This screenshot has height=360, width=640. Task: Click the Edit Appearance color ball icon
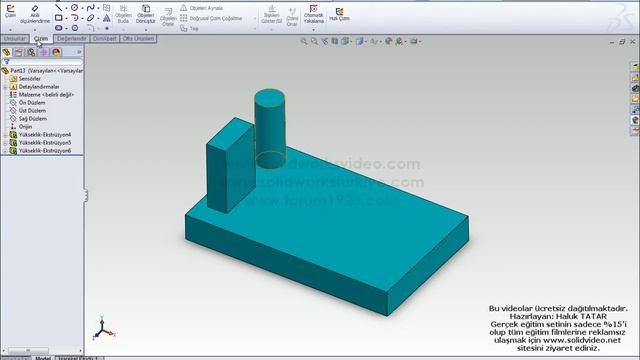point(388,41)
